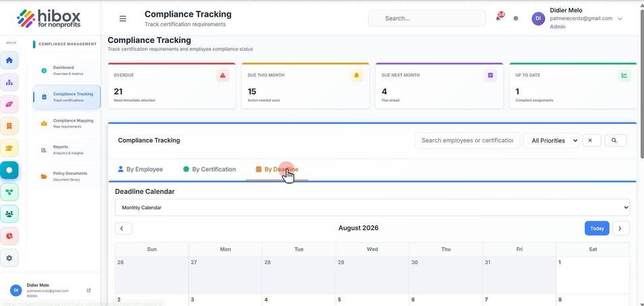Image resolution: width=644 pixels, height=306 pixels.
Task: Select the active teal compliance sidebar icon
Action: click(x=9, y=170)
